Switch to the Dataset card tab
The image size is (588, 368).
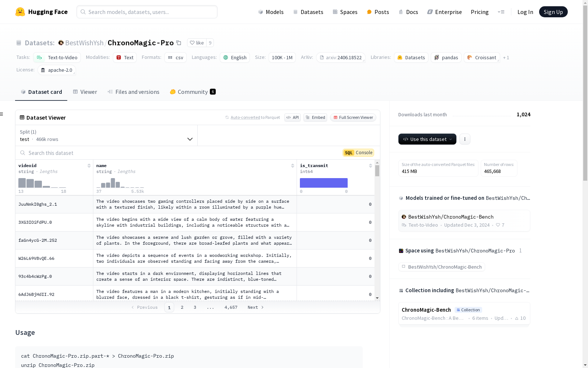(x=41, y=92)
